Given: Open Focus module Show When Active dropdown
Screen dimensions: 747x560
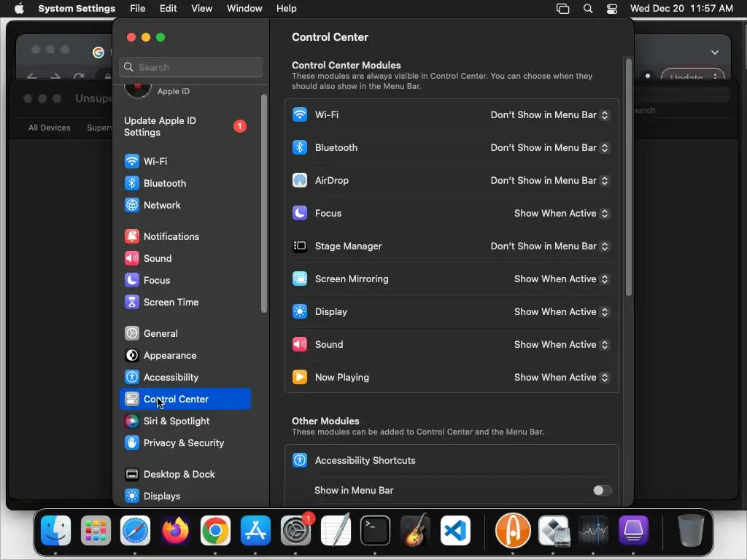Looking at the screenshot, I should (562, 214).
